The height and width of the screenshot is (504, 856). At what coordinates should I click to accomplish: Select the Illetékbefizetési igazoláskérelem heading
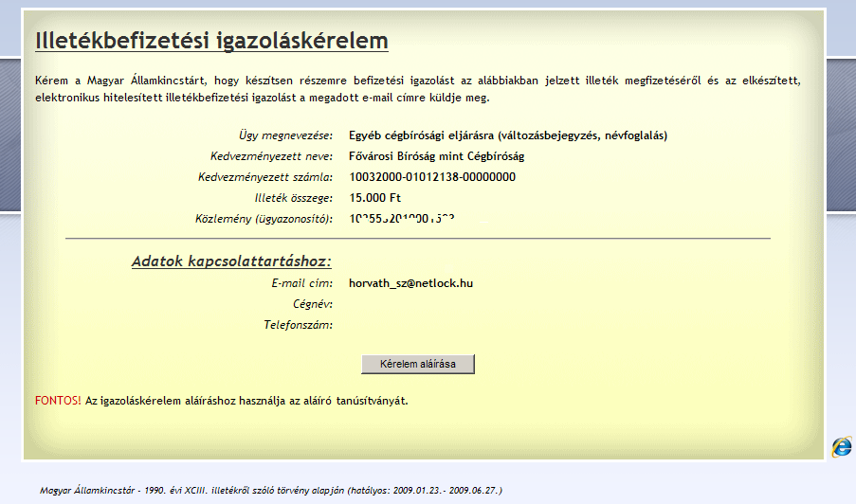point(211,41)
